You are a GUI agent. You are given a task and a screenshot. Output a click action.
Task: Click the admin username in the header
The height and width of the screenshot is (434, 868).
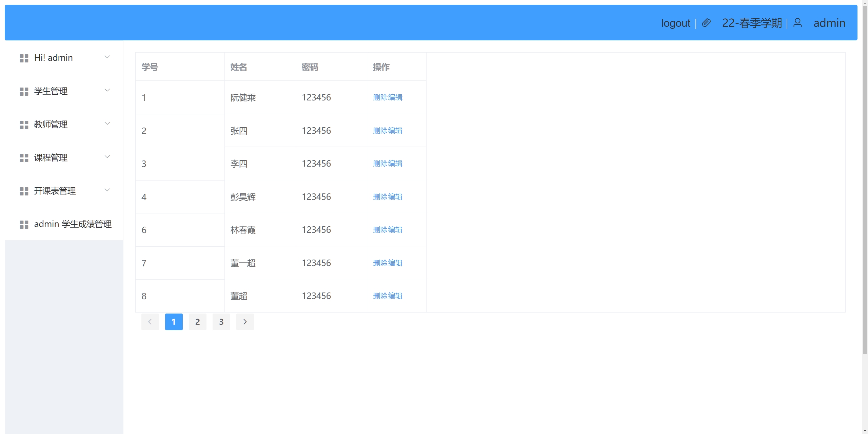(829, 23)
